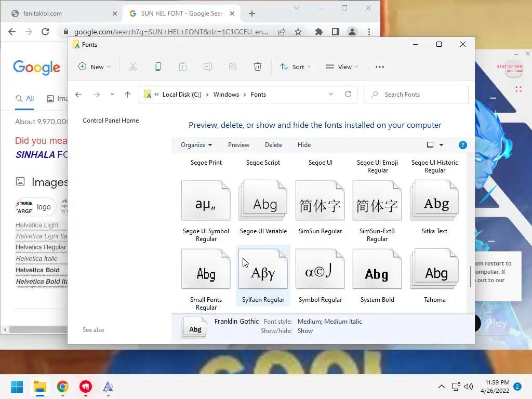Click Hide in the command bar
The image size is (532, 399).
coord(304,145)
